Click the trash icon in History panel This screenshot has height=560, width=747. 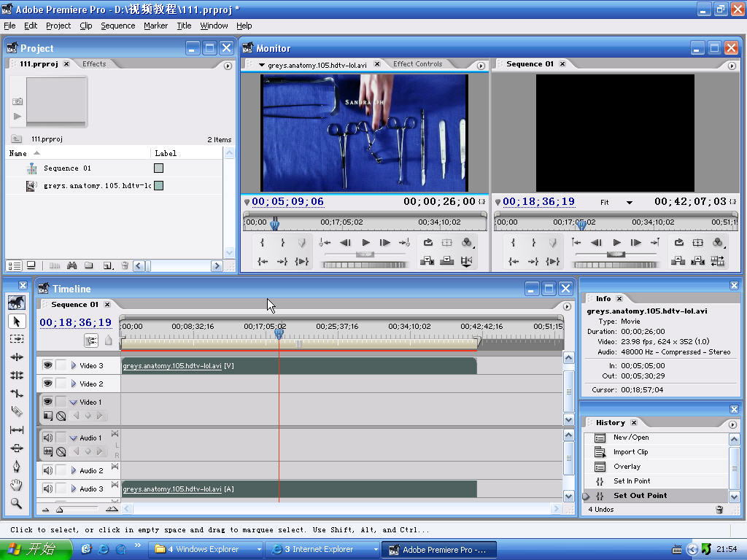pyautogui.click(x=719, y=510)
